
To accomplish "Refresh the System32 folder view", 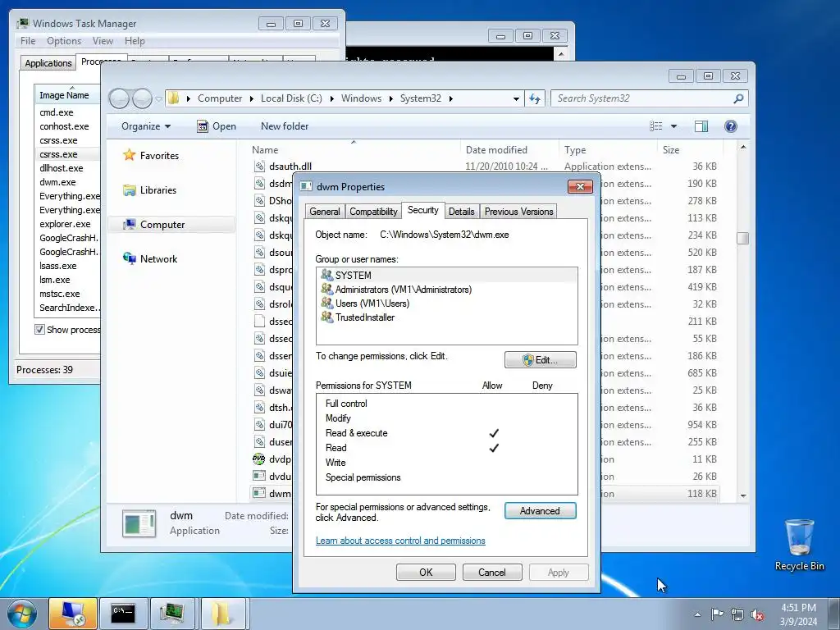I will 535,98.
